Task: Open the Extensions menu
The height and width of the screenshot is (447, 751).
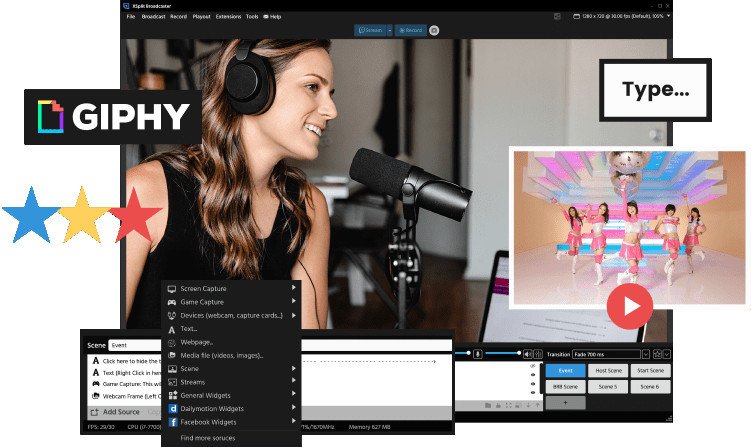Action: [227, 16]
